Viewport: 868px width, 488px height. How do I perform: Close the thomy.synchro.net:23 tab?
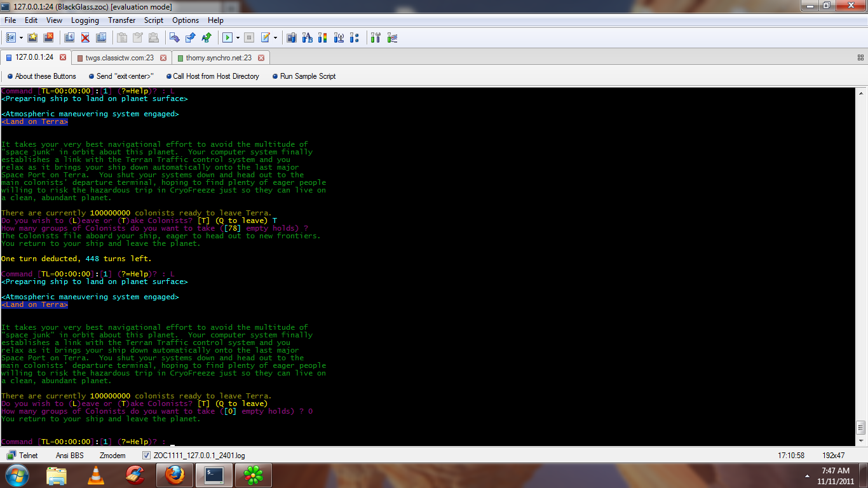pyautogui.click(x=261, y=58)
